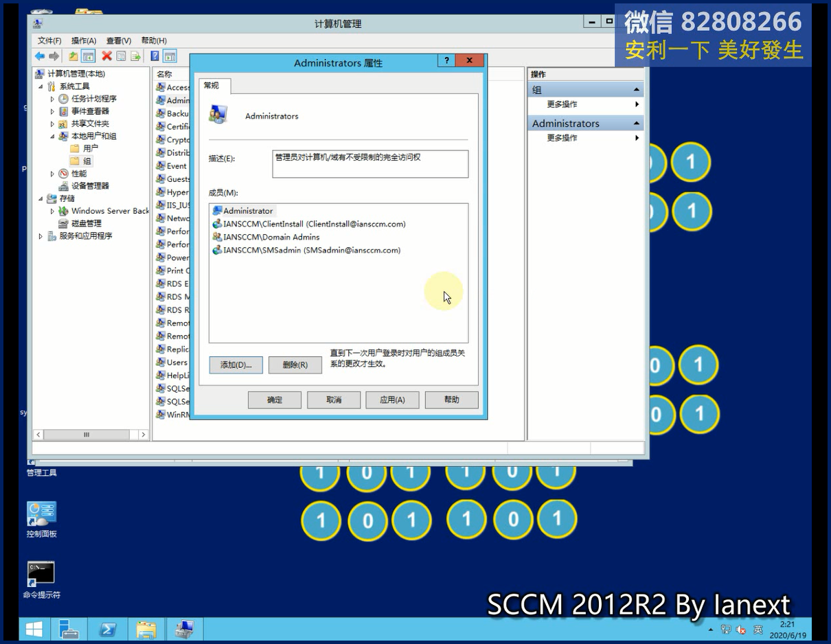Select IANSCCM\SMSadmin member

[x=306, y=250]
